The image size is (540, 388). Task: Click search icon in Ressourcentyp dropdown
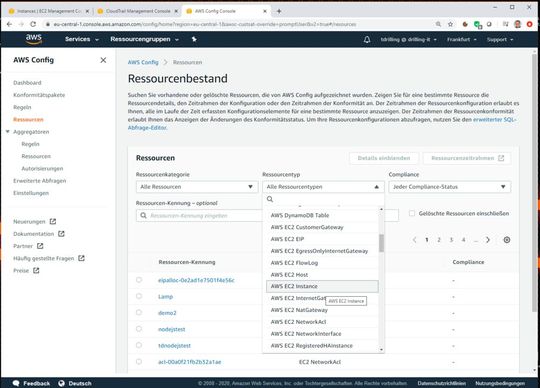coord(270,199)
